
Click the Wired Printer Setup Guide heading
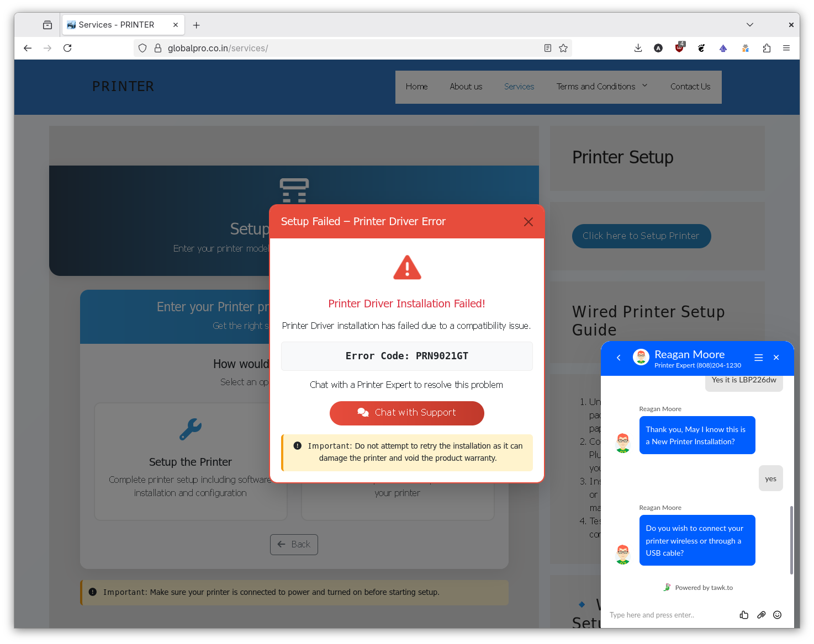tap(648, 321)
